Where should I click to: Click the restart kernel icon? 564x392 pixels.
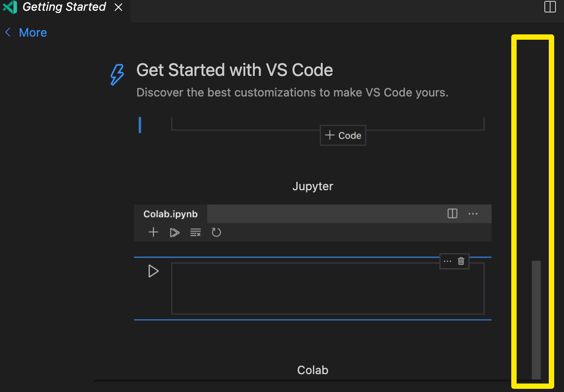(x=216, y=232)
